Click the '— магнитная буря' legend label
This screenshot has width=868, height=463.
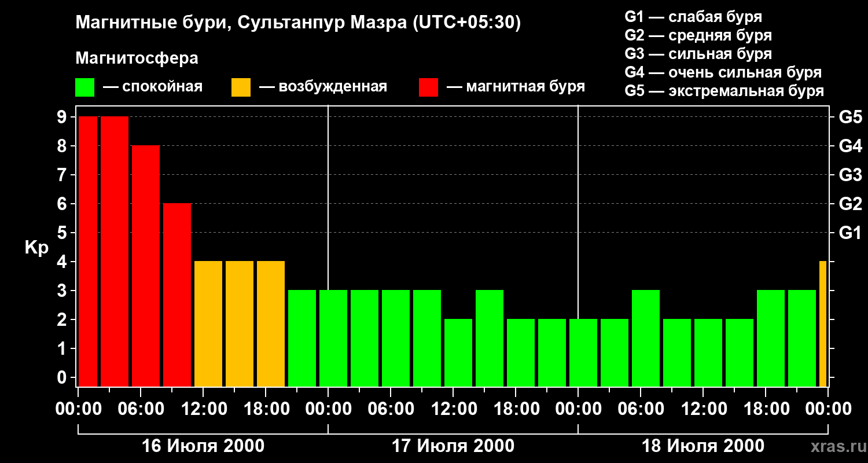pyautogui.click(x=516, y=87)
